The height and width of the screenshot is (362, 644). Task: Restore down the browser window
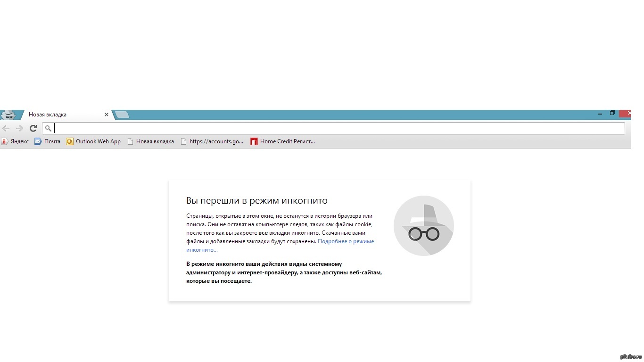tap(612, 113)
